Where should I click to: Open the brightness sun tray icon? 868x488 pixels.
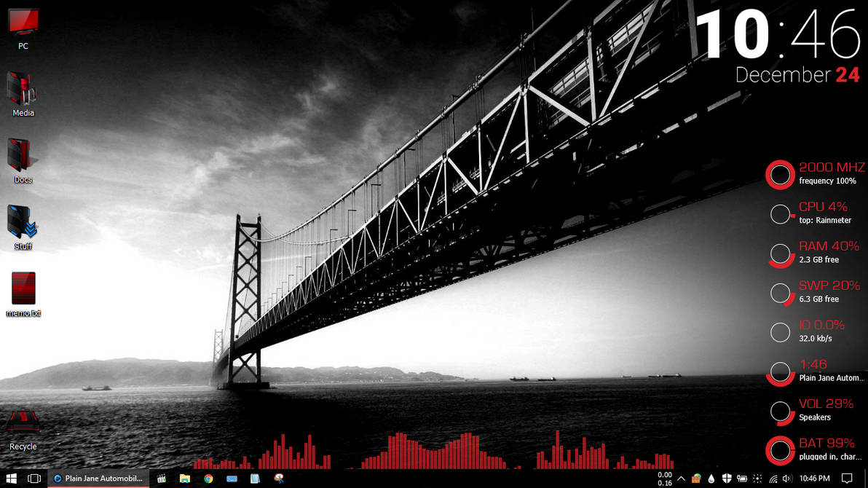(757, 479)
